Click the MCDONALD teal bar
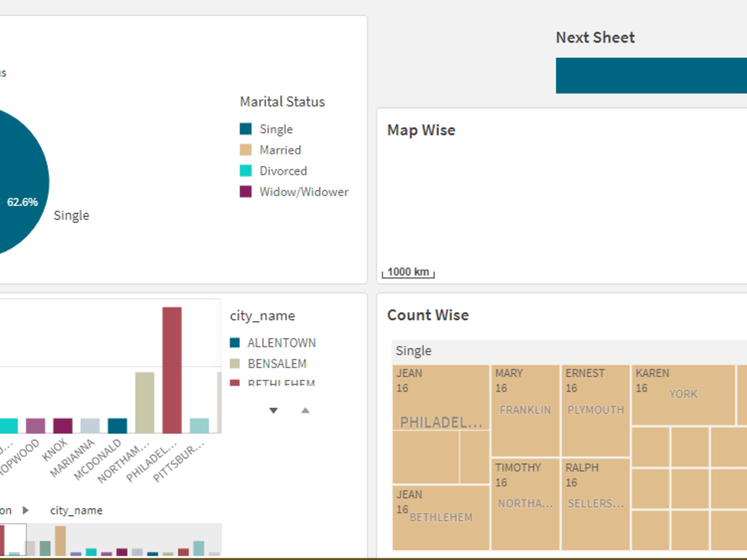This screenshot has width=747, height=560. click(x=117, y=426)
